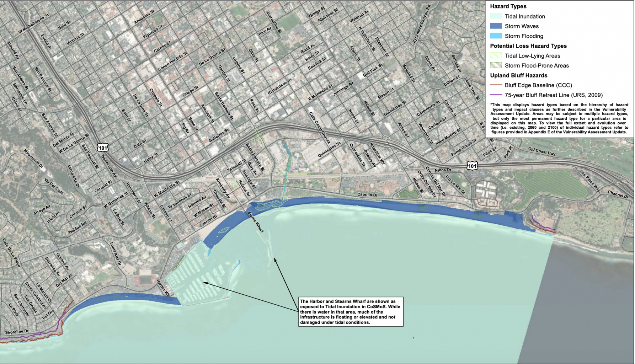Click the 'Ninos Dr' street label
This screenshot has width=635, height=364.
(443, 170)
